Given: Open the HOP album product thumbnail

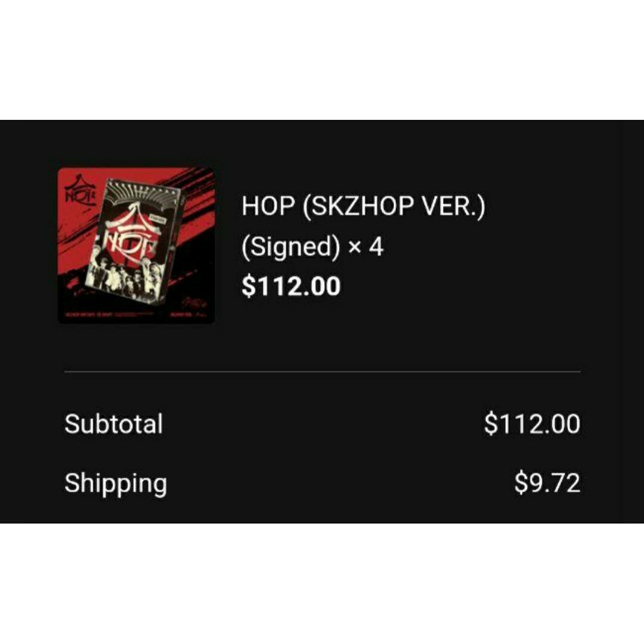Looking at the screenshot, I should (136, 245).
